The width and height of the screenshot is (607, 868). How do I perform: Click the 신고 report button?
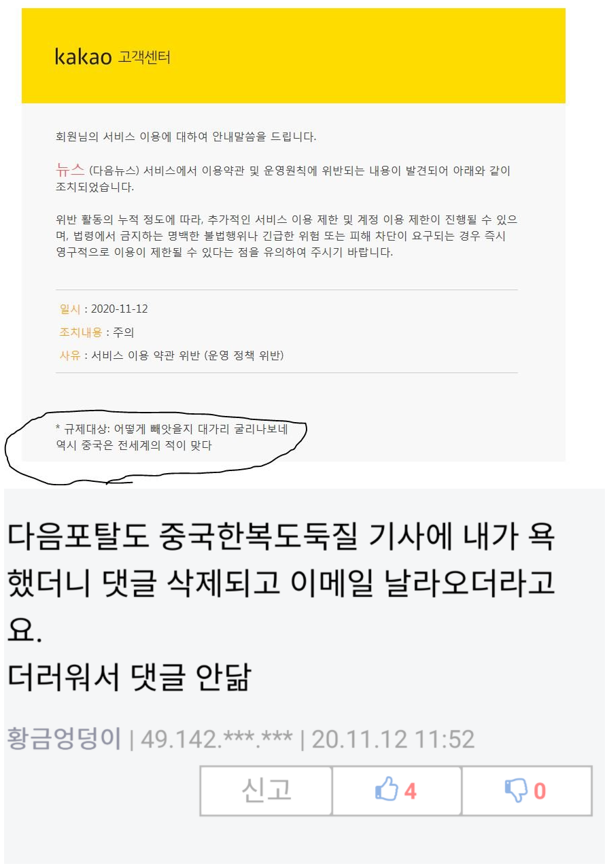266,791
